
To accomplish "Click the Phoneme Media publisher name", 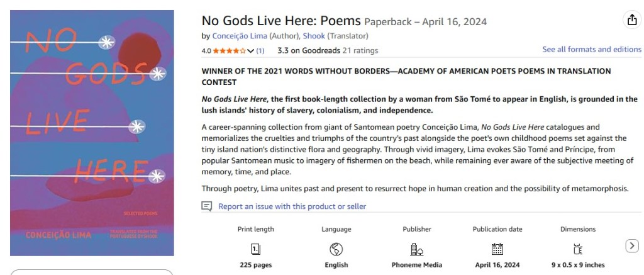I will [x=417, y=265].
